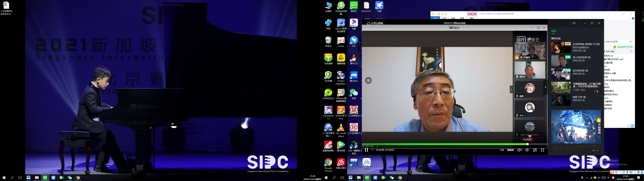The image size is (644, 181).
Task: Open 1.0X playback speed menu
Action: pos(502,150)
